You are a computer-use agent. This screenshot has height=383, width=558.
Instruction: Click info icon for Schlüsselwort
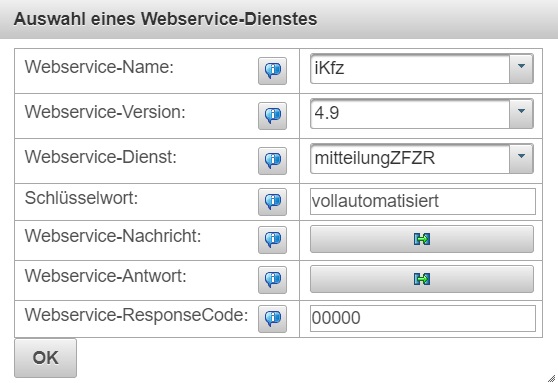272,202
